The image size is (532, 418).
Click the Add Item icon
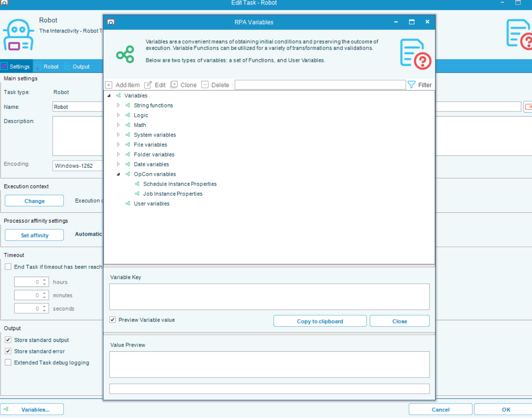108,84
